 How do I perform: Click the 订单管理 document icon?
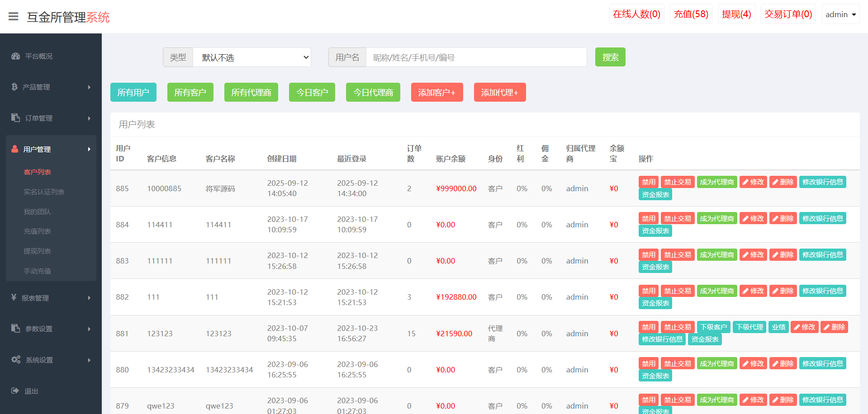(15, 118)
